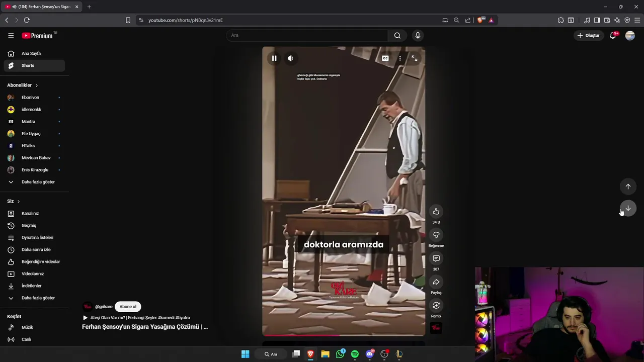Expand subscriptions with Daha fazla göster
Viewport: 644px width, 362px height.
34,182
